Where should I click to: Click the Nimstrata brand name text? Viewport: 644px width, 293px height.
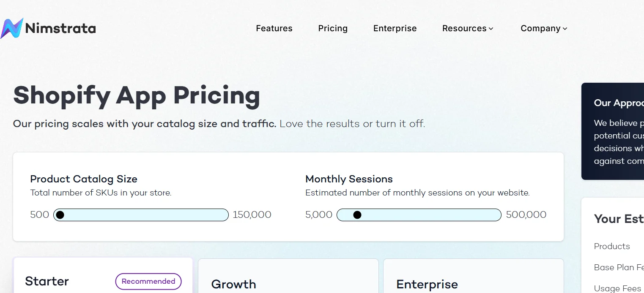pos(60,28)
